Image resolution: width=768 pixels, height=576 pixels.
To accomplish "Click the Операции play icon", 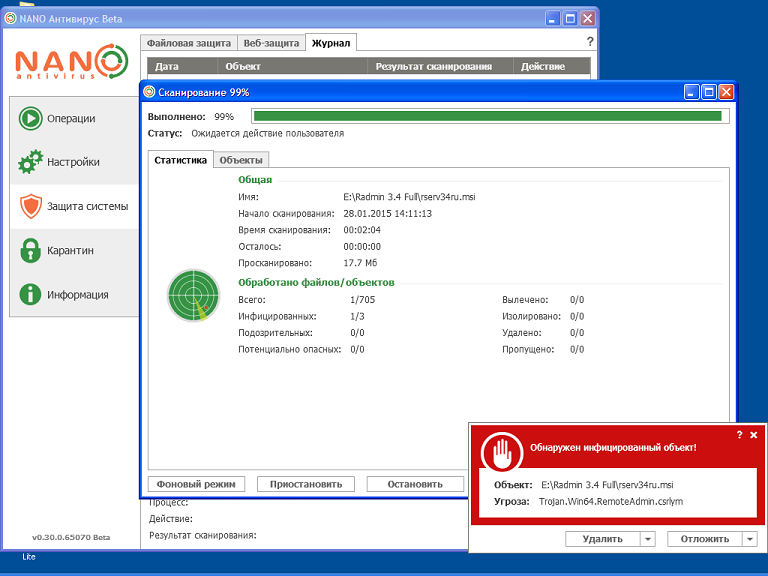I will click(31, 118).
